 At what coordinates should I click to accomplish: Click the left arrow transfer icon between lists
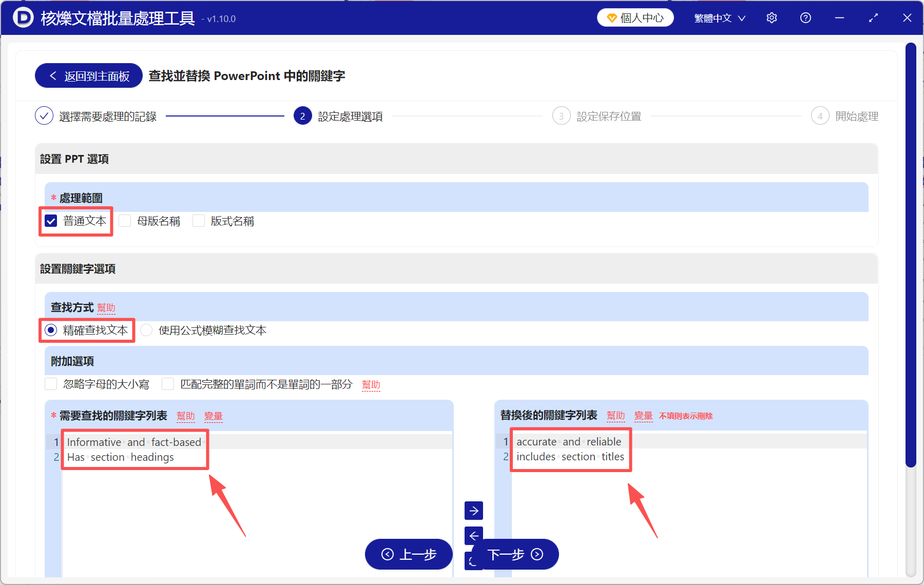point(473,536)
